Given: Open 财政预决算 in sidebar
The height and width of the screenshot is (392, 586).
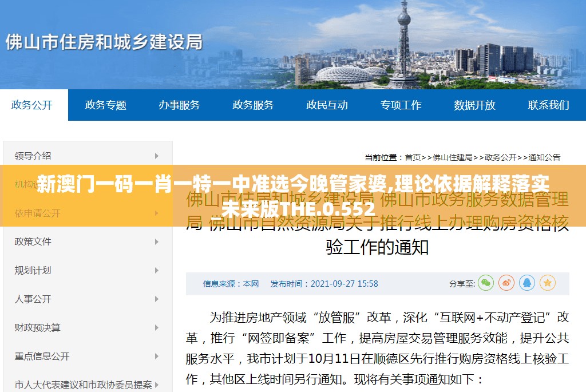Looking at the screenshot, I should tap(37, 328).
